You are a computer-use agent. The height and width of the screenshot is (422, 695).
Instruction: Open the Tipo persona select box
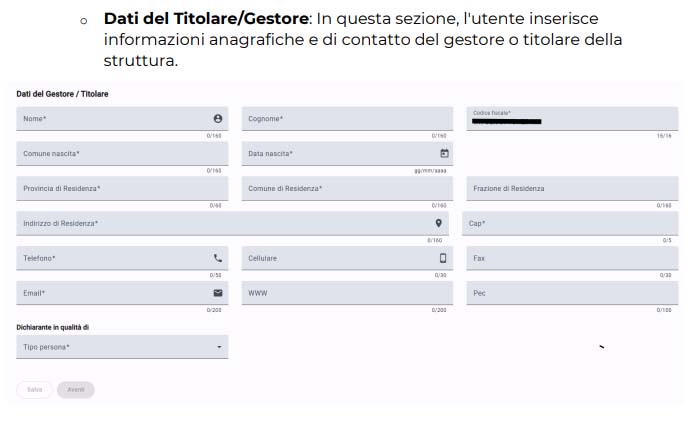(122, 347)
